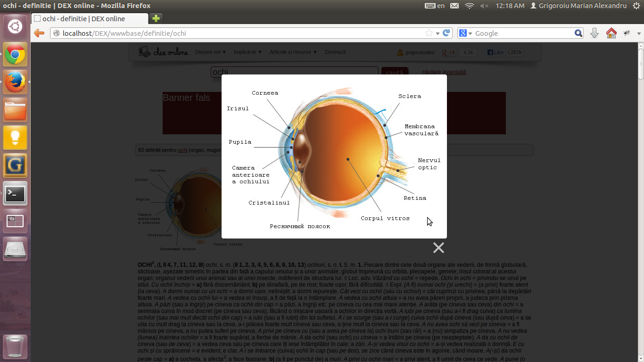
Task: Go to the Firefox home page
Action: point(611,33)
